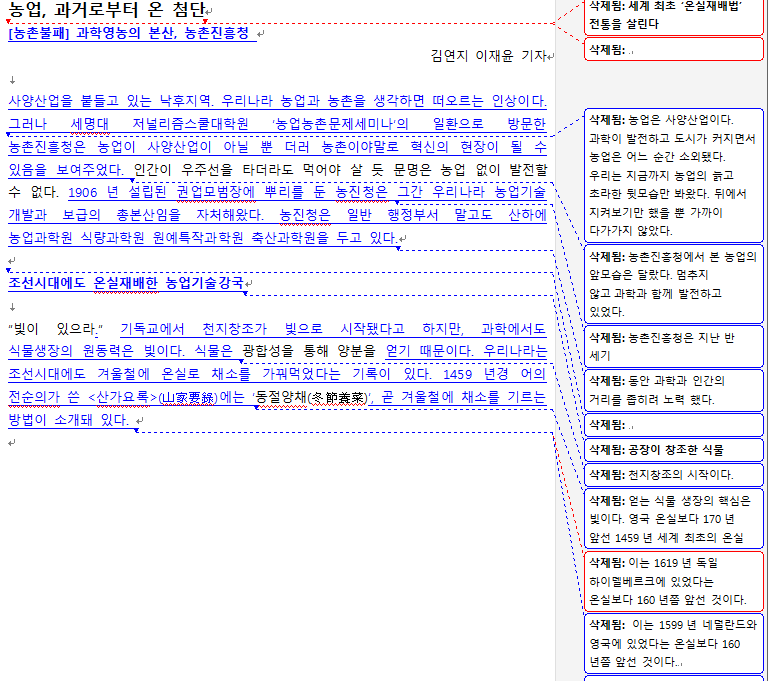Click the text '사양산업을 붙들고 있는 낙후지역'
Screen dimensions: 768x681
pyautogui.click(x=111, y=101)
